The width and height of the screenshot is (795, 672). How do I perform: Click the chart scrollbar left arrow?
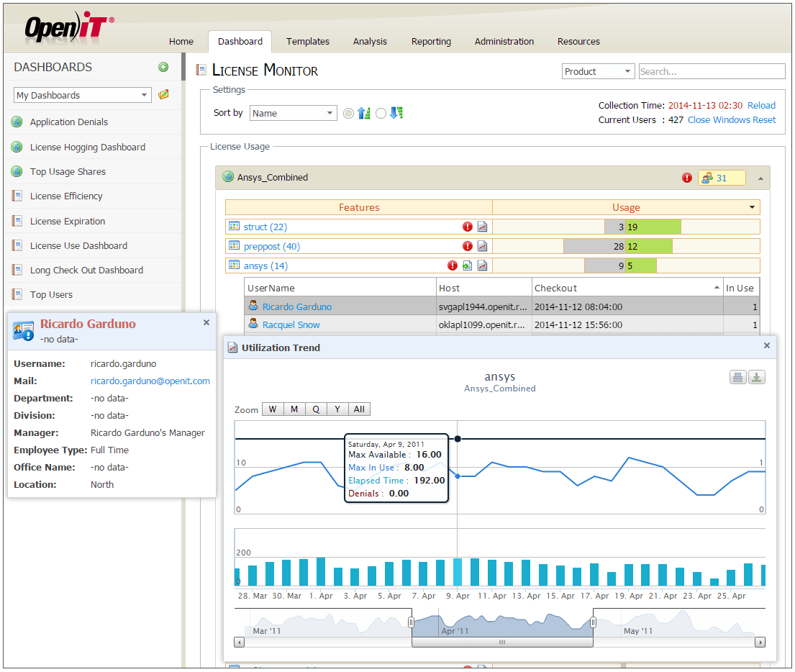[x=240, y=642]
